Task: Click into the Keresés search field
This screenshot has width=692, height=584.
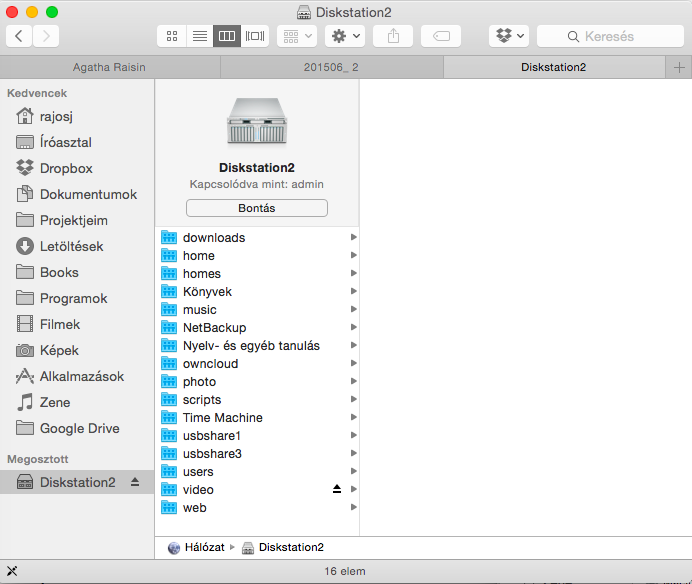Action: tap(610, 36)
